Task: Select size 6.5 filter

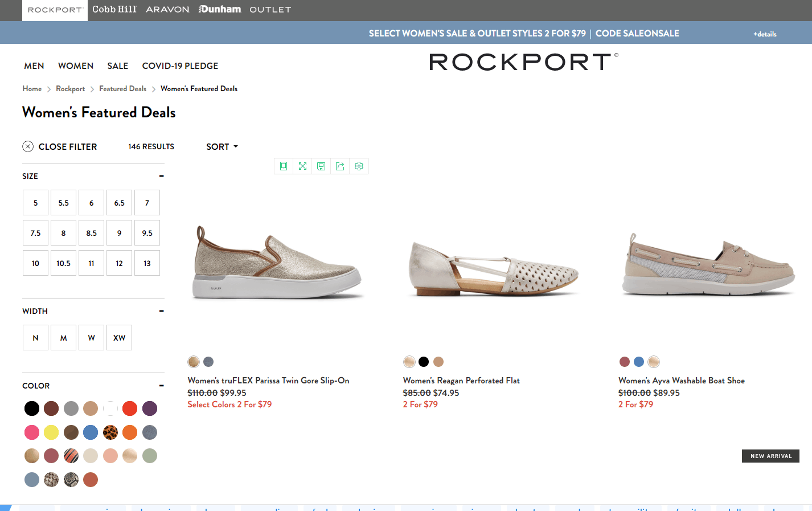Action: point(119,203)
